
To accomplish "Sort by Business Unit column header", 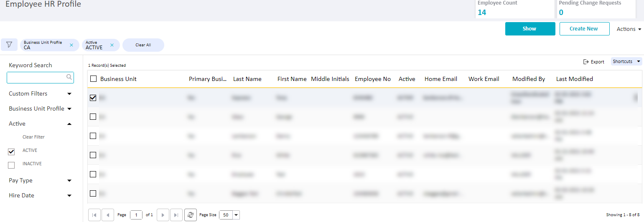I will pos(118,79).
